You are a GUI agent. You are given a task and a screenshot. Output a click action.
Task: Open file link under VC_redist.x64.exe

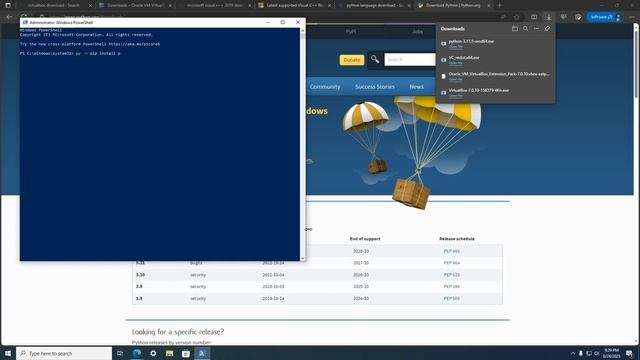tap(456, 63)
